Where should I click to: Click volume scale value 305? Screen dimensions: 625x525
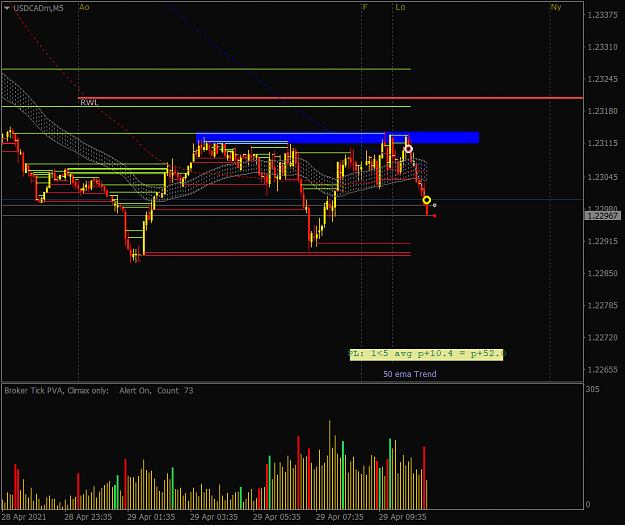point(592,389)
